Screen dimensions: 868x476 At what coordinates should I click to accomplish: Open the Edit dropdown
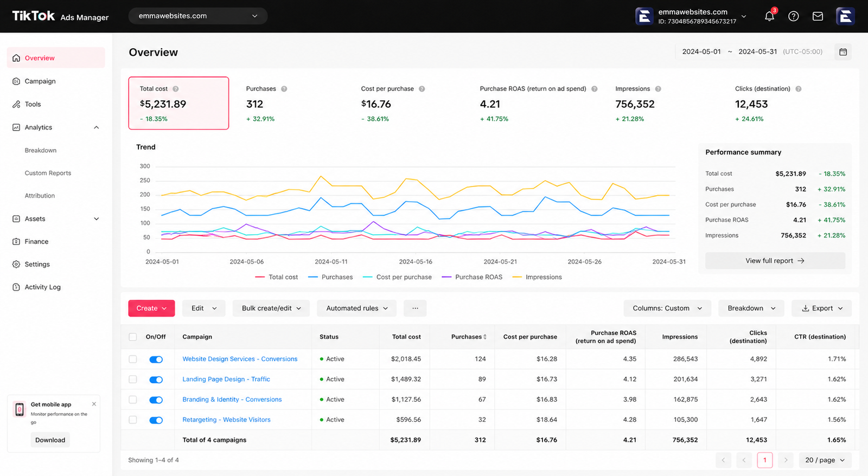[204, 308]
